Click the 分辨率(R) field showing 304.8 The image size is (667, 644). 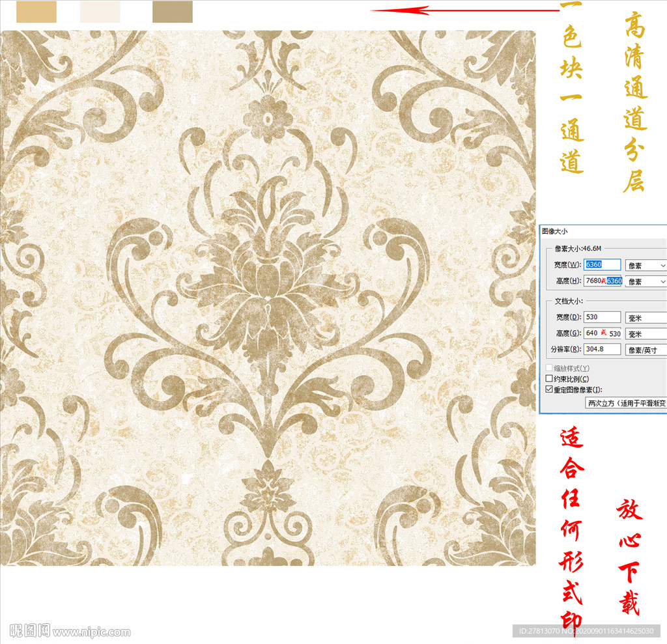pos(602,349)
